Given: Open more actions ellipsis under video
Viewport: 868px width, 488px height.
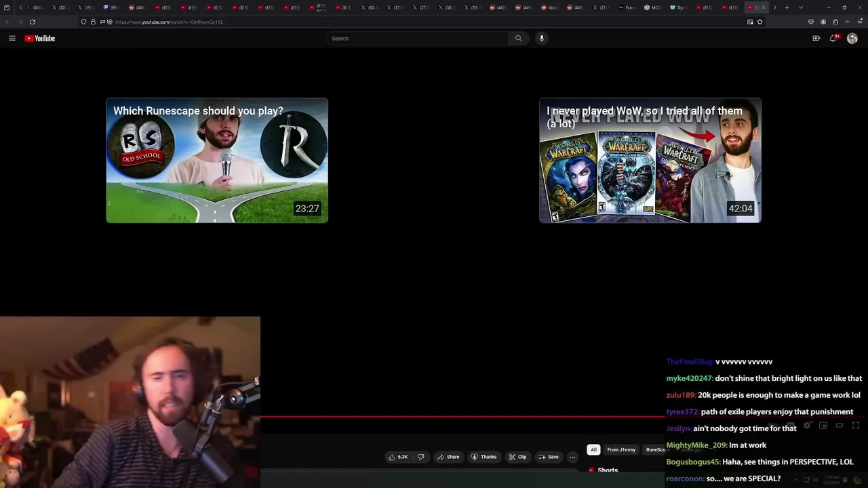Looking at the screenshot, I should 572,457.
